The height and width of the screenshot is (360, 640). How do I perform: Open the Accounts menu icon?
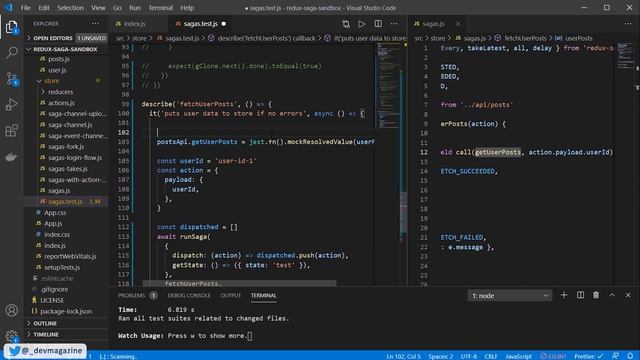pos(11,310)
